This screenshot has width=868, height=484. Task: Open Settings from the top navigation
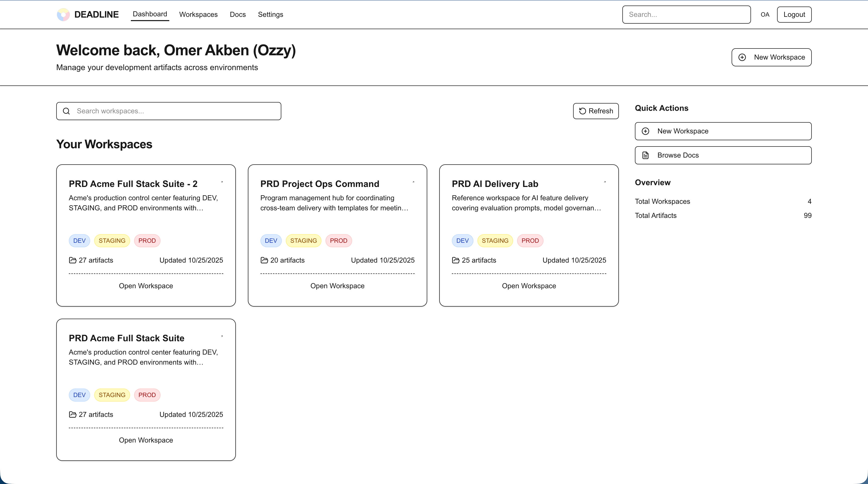pos(270,14)
